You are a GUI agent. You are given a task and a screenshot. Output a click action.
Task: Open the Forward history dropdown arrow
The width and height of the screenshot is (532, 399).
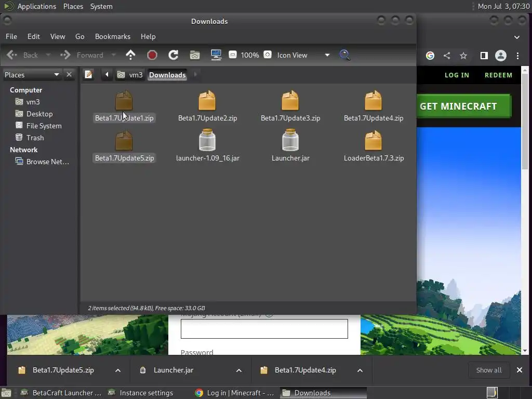click(114, 55)
